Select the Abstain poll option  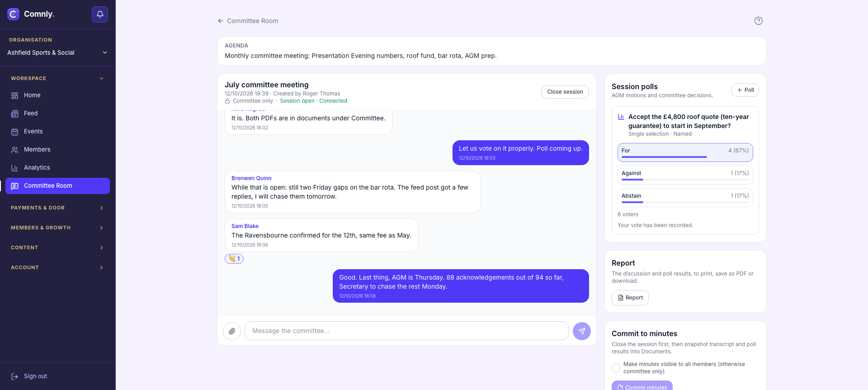(685, 198)
